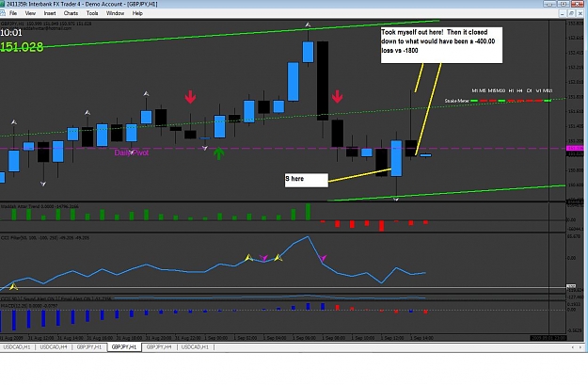This screenshot has width=588, height=385.
Task: Click the chart document icon beside File menu
Action: (3, 13)
